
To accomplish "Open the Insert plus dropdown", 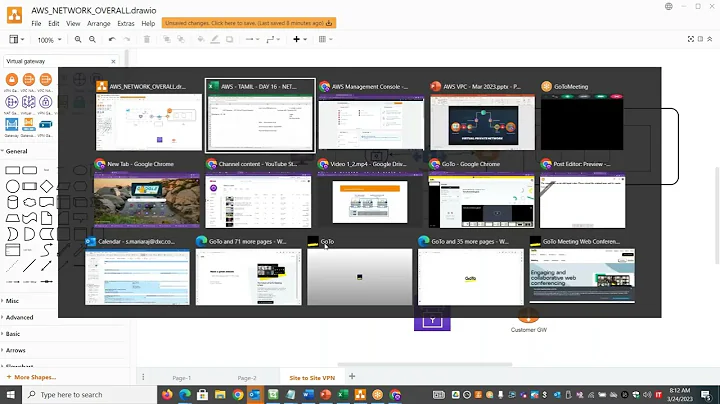I will (299, 39).
